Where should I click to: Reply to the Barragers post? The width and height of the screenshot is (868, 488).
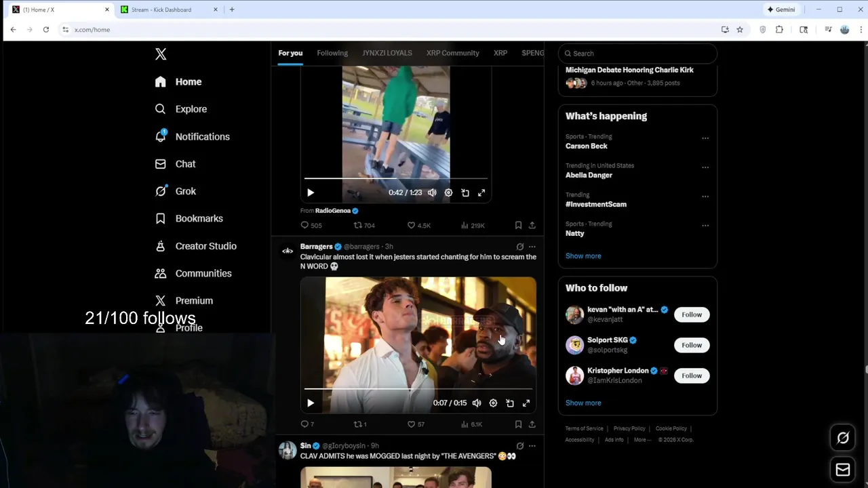click(307, 424)
